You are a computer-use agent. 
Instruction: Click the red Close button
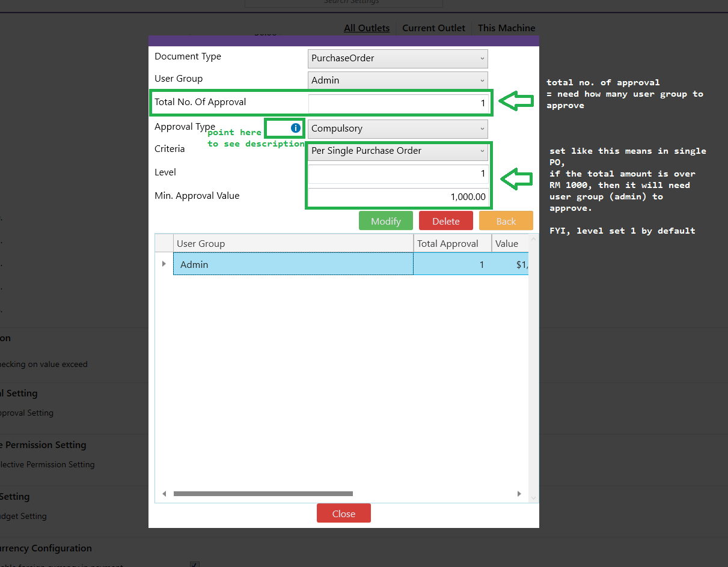pos(343,514)
